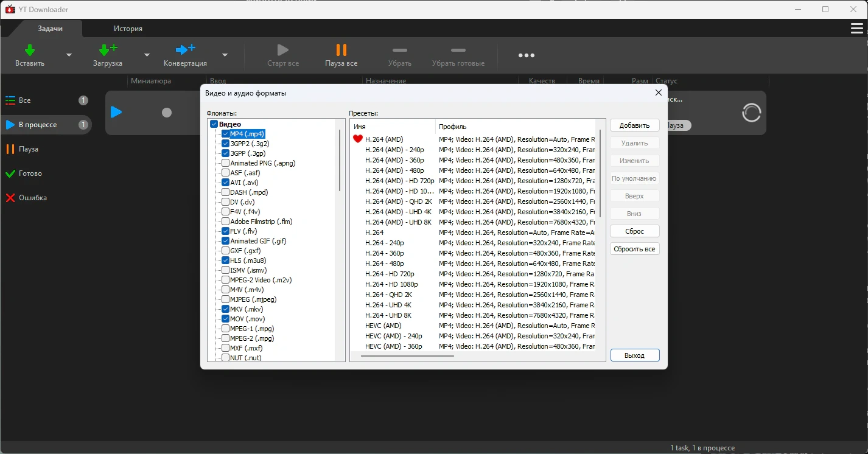Click the Сбросить все button
Viewport: 868px width, 454px height.
pos(635,249)
